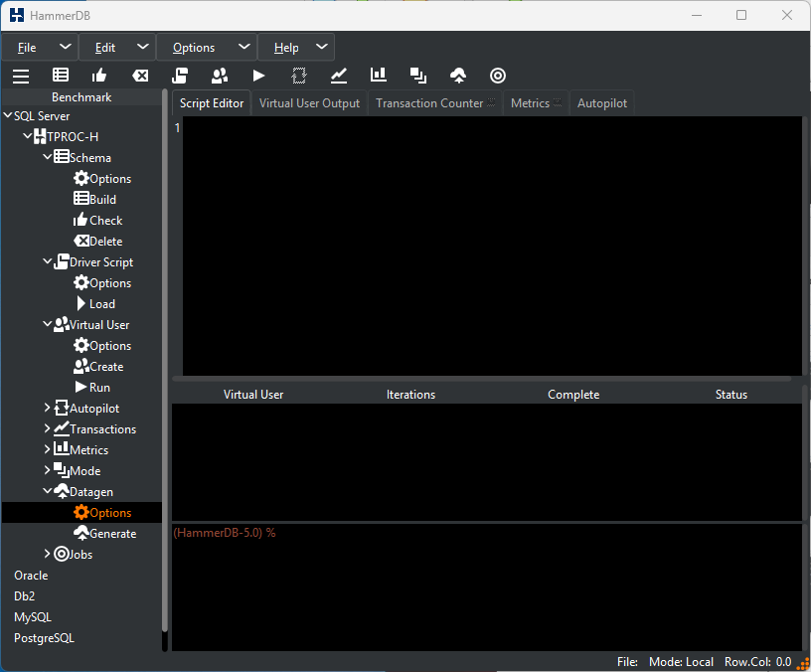Collapse the TPROC-H node chevron
Screen dimensions: 811x672
point(28,136)
